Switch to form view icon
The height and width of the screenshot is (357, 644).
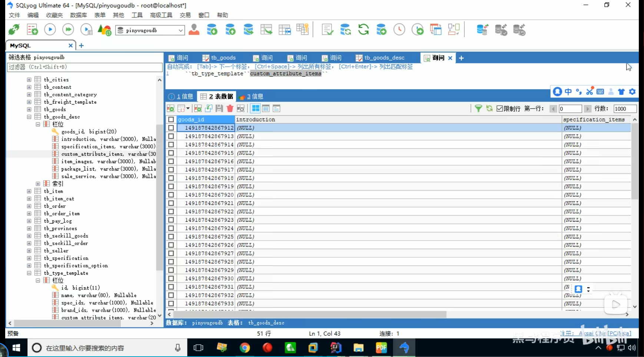click(266, 108)
